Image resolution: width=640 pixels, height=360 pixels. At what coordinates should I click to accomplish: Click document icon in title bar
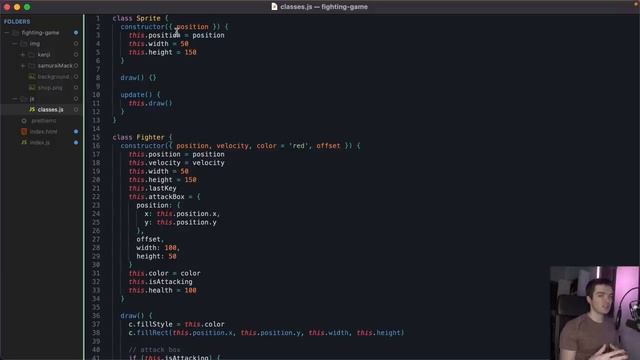[x=274, y=7]
